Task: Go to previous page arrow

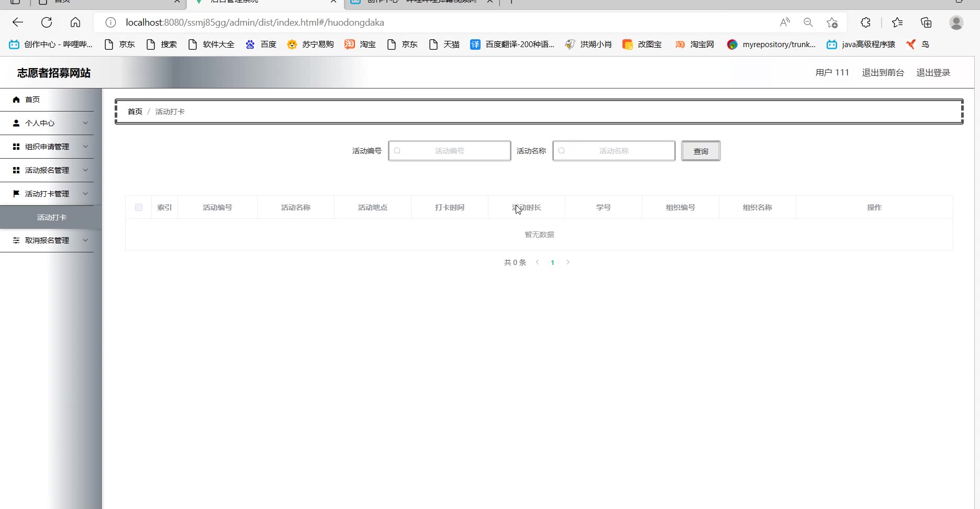Action: (537, 262)
